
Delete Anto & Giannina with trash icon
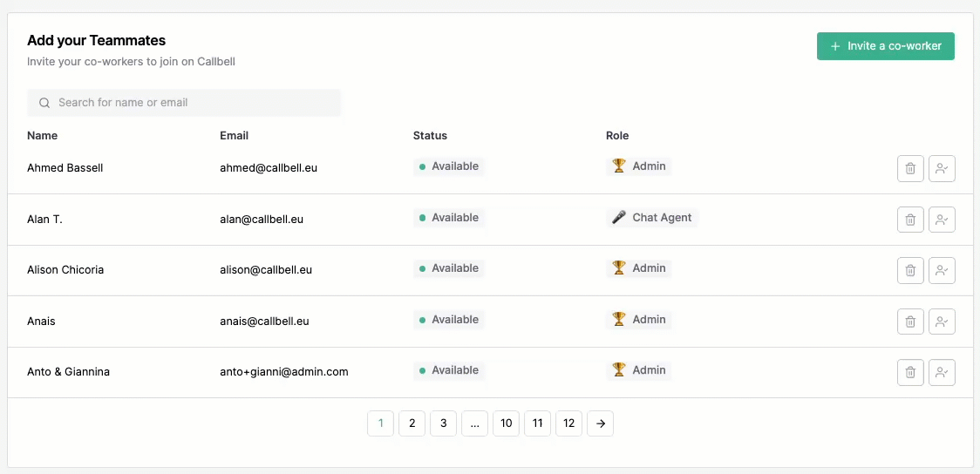[x=910, y=372]
